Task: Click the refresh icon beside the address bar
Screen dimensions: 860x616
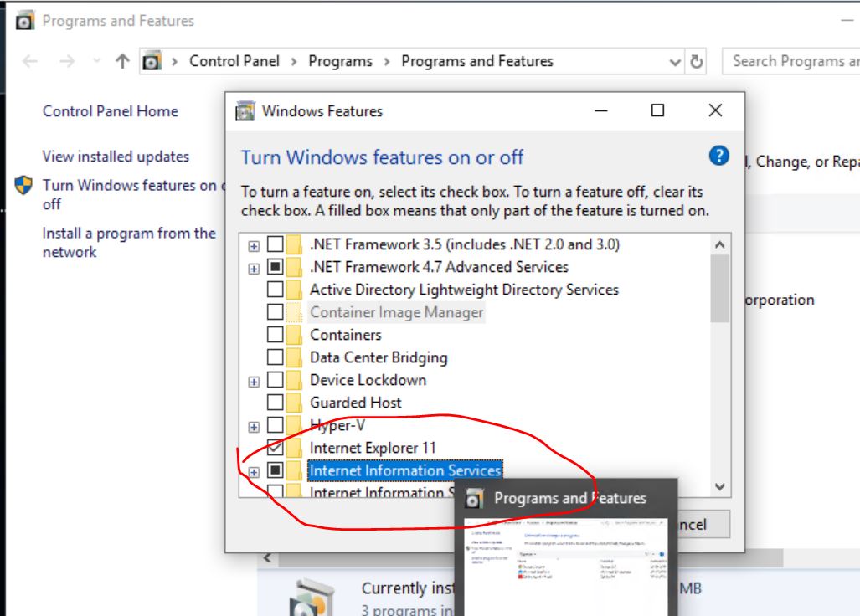Action: [696, 60]
